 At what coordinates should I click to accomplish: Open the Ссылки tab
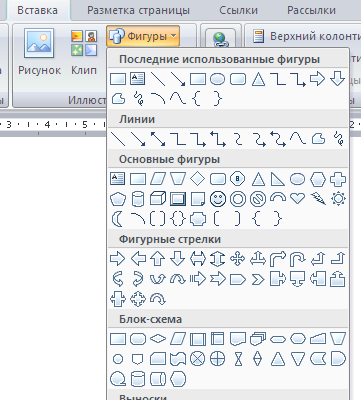238,10
